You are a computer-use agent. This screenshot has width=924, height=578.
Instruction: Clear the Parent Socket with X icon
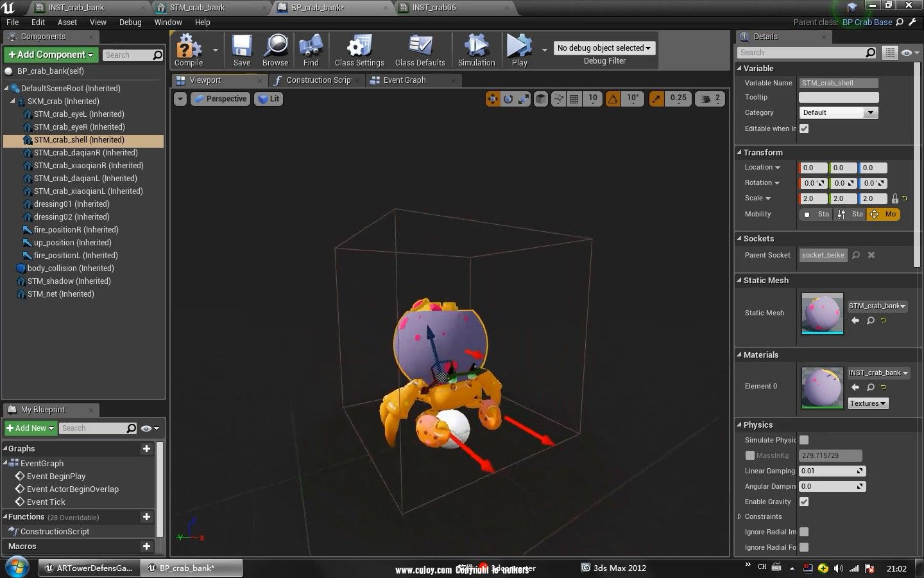871,255
